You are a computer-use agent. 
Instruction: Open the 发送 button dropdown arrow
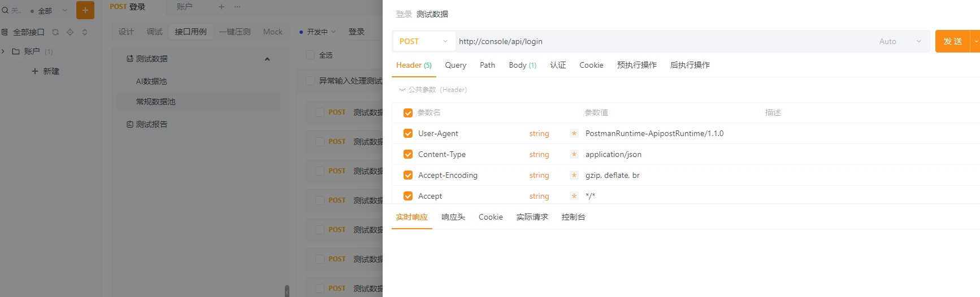click(976, 41)
